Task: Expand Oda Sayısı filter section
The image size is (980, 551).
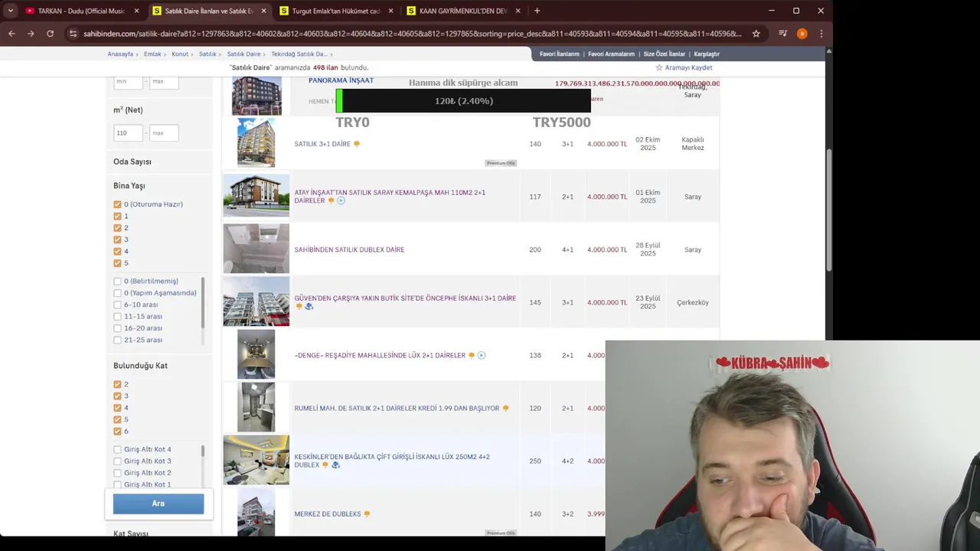Action: [x=132, y=161]
